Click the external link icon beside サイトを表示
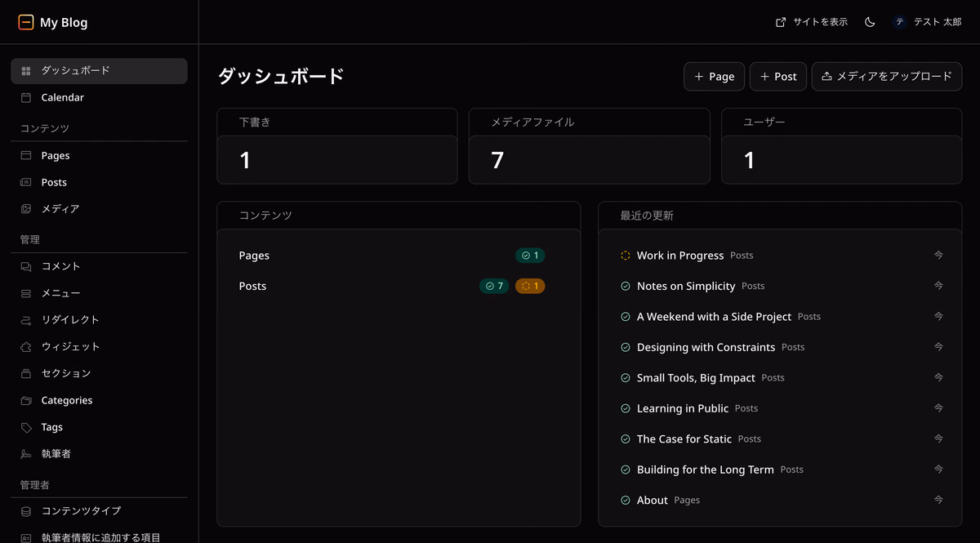Image resolution: width=980 pixels, height=543 pixels. click(x=781, y=22)
